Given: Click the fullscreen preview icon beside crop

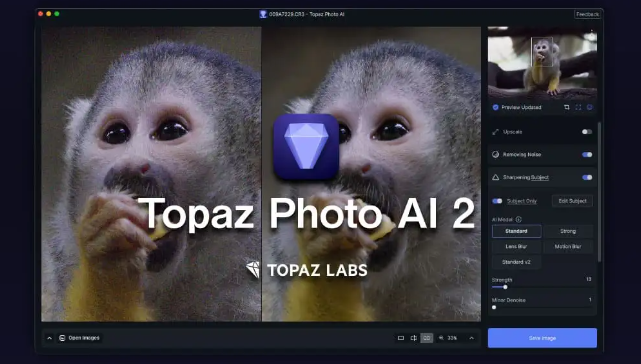Looking at the screenshot, I should pyautogui.click(x=578, y=107).
